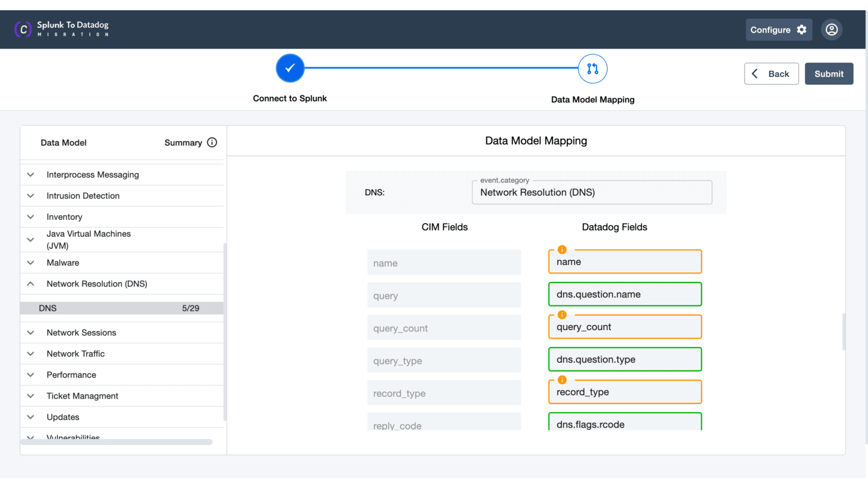Click the dns.question.type Datadog field
868x489 pixels.
[625, 359]
